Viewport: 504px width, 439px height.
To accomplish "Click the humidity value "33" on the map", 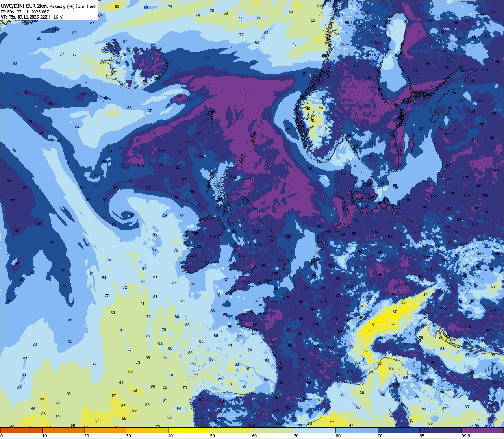I will tap(403, 302).
